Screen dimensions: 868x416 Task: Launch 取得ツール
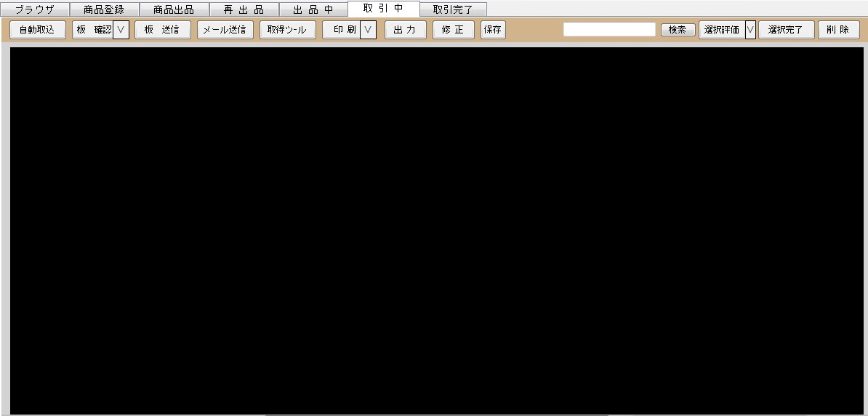point(288,30)
